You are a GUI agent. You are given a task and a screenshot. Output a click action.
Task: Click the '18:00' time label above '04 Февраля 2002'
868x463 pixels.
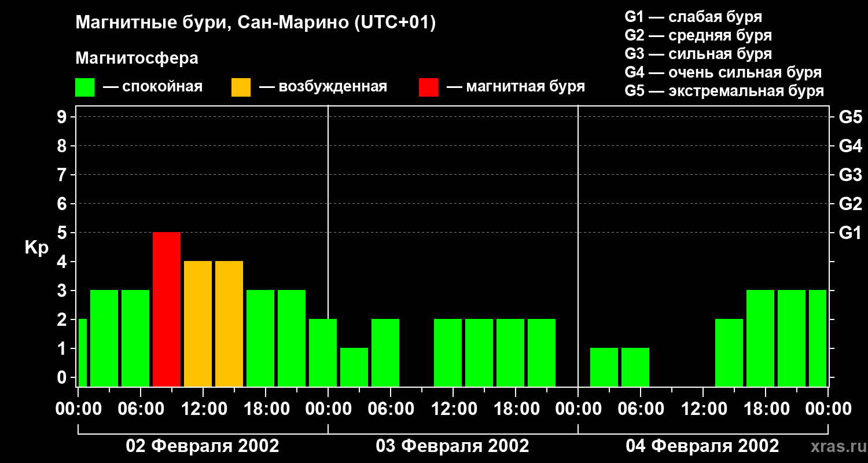click(x=766, y=409)
